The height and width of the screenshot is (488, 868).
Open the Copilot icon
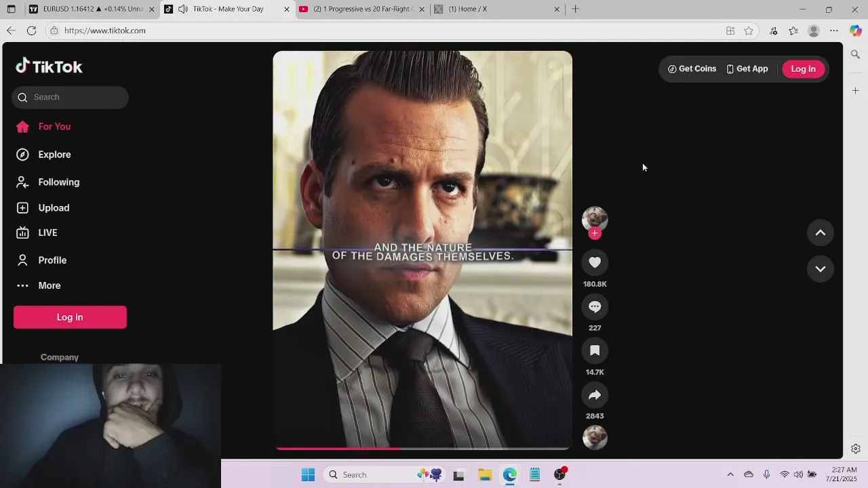[x=855, y=30]
